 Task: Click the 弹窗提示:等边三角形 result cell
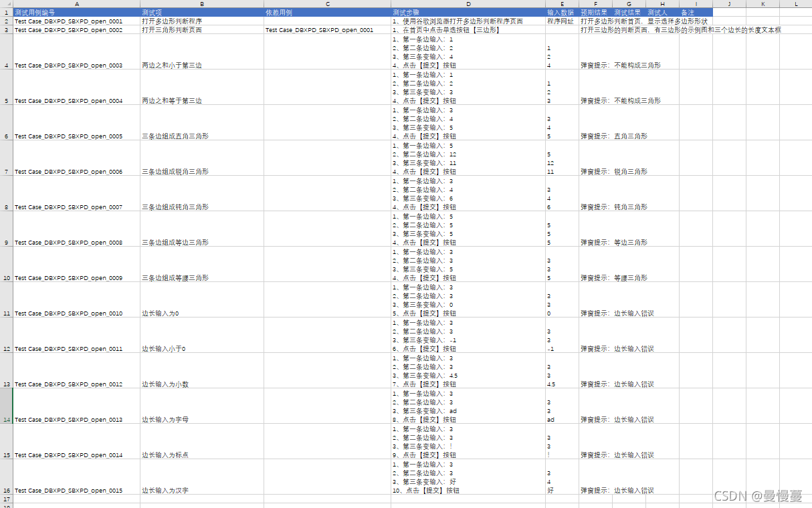pyautogui.click(x=596, y=229)
